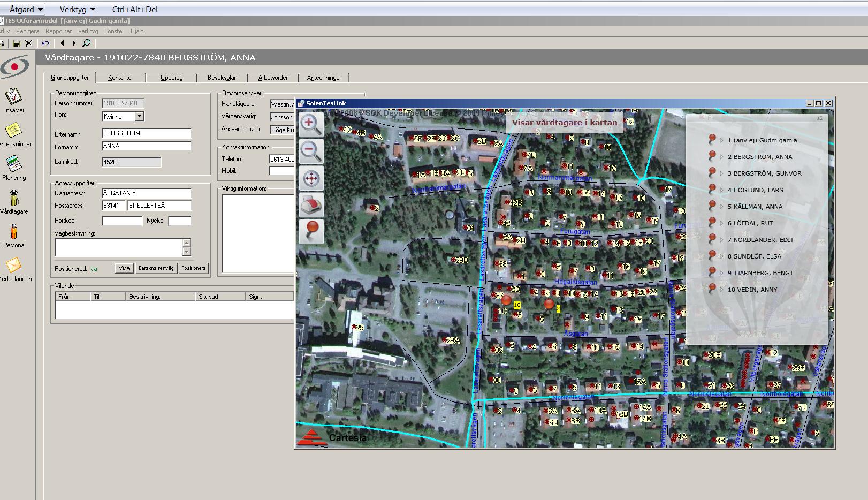This screenshot has height=500, width=868.
Task: Click the Positionera button
Action: 193,268
